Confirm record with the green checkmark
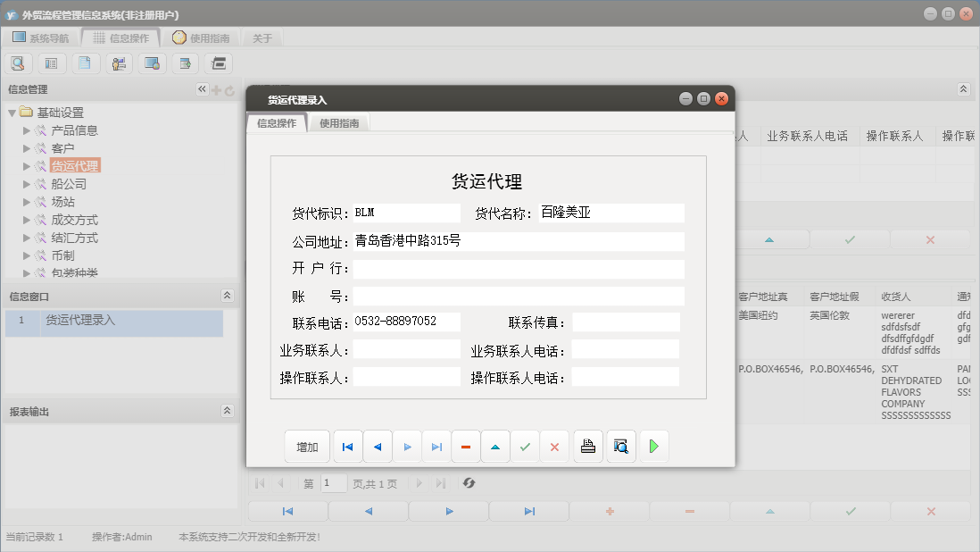 [x=525, y=446]
